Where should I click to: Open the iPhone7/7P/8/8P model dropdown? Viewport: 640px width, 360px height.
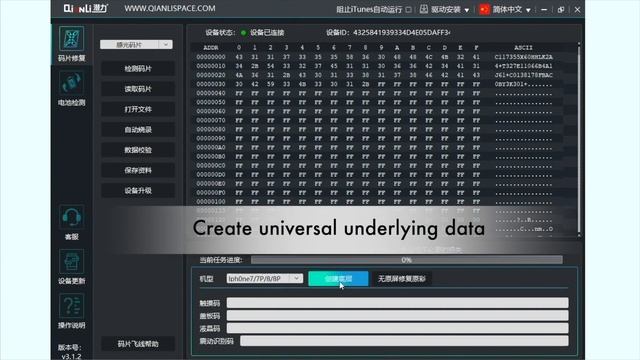[264, 278]
